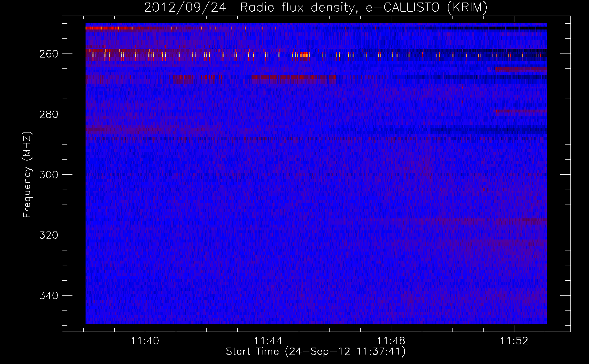Click the 340 frequency tick label

49,296
